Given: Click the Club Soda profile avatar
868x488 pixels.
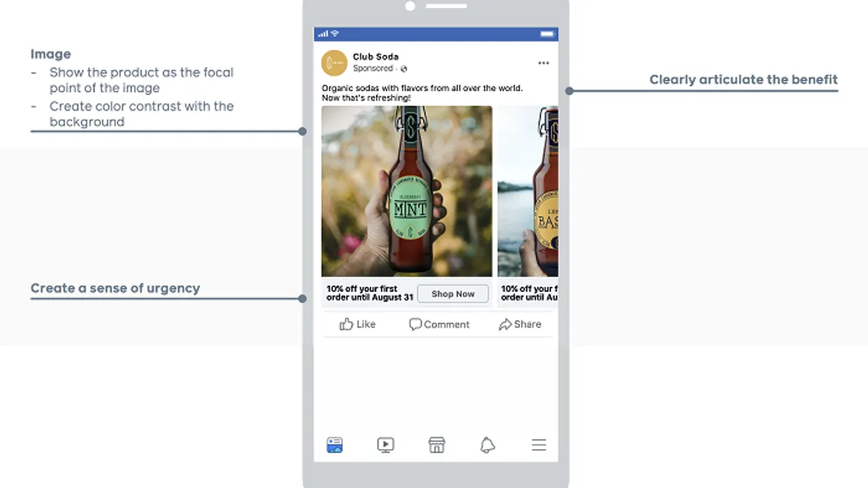Looking at the screenshot, I should pyautogui.click(x=334, y=63).
